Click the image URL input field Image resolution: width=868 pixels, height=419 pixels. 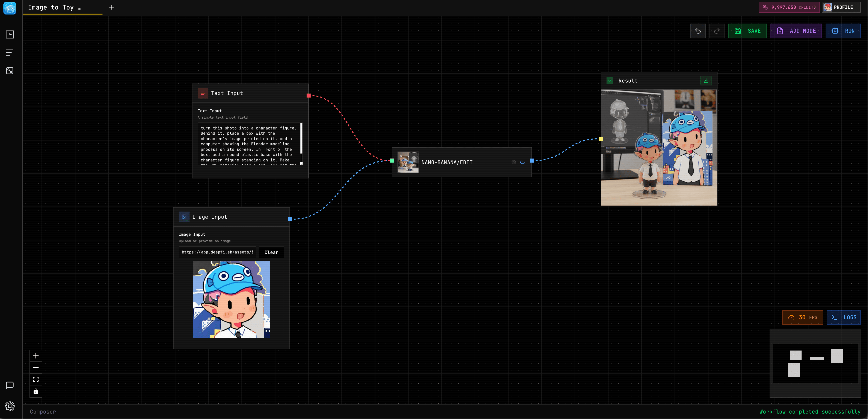217,252
